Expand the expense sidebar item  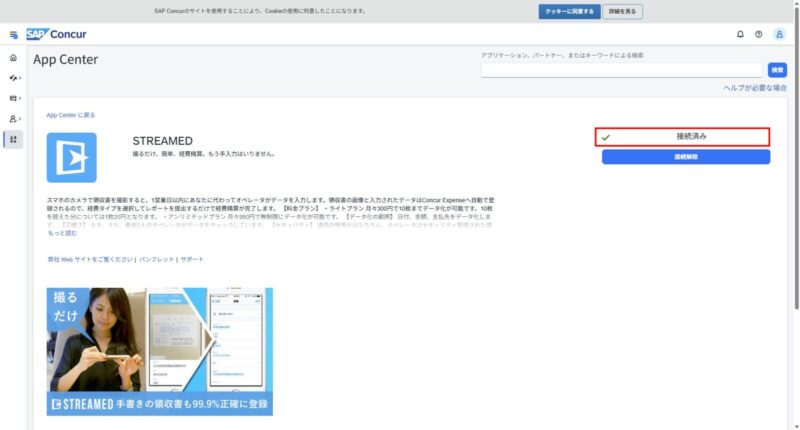click(x=14, y=98)
